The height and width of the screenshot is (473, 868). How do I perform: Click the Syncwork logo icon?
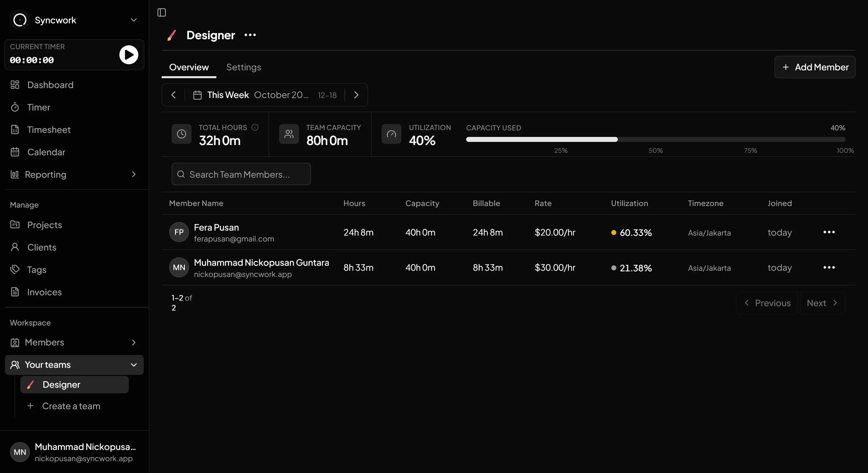click(x=20, y=20)
